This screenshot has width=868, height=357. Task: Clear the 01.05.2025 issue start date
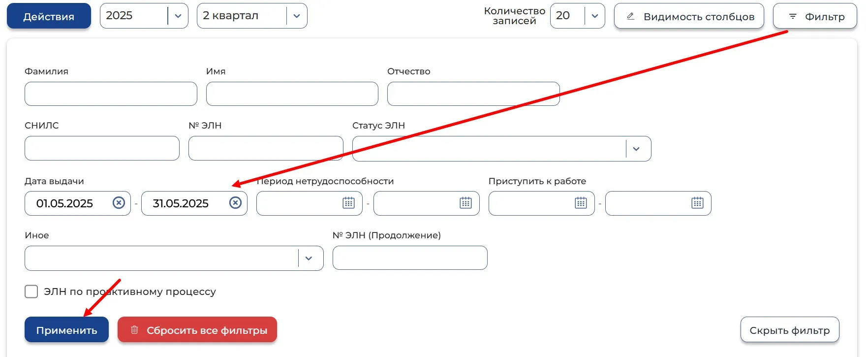point(119,203)
